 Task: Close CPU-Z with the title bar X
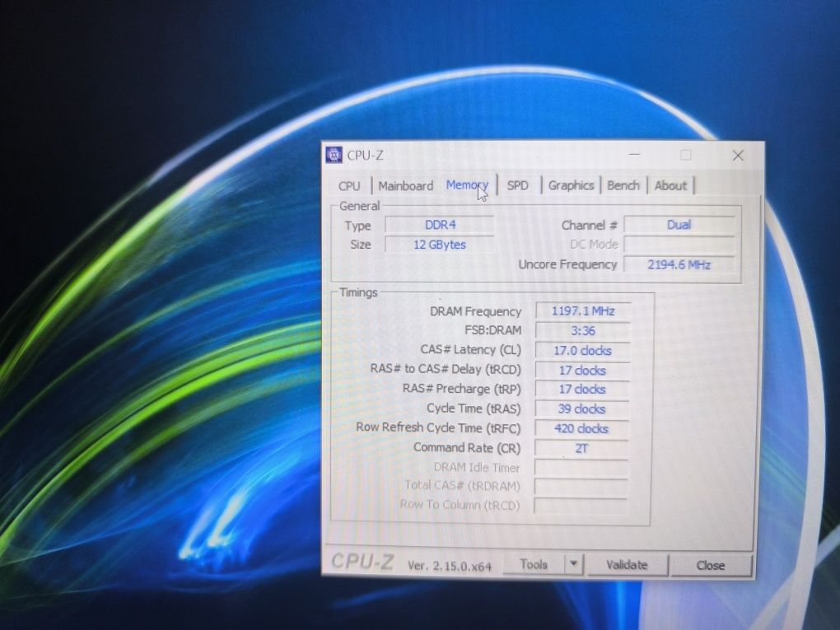click(738, 156)
